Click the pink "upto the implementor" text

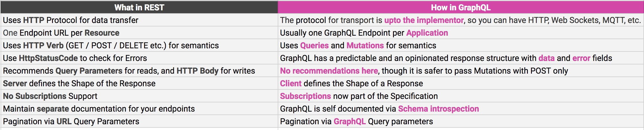click(x=424, y=20)
